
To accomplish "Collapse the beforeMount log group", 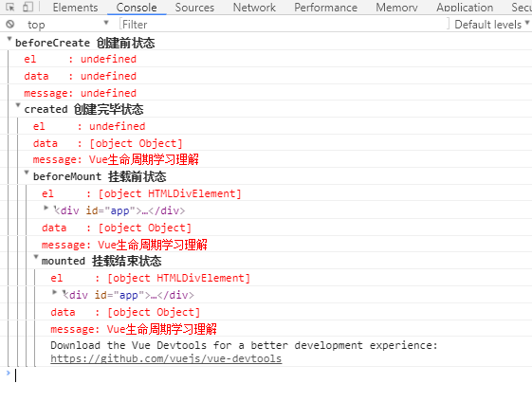I will [27, 173].
